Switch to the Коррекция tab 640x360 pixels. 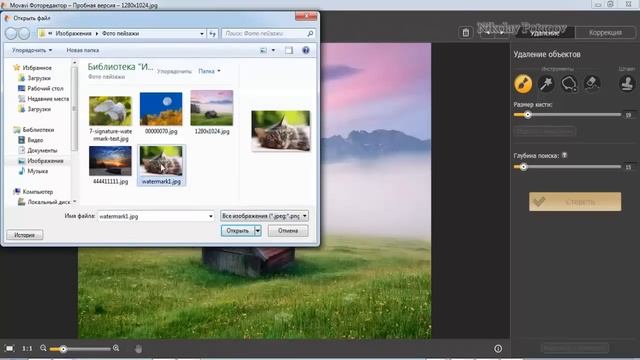click(x=605, y=33)
